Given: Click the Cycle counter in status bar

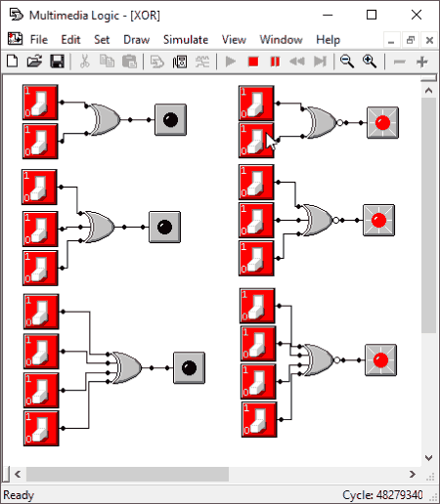Looking at the screenshot, I should [x=382, y=495].
